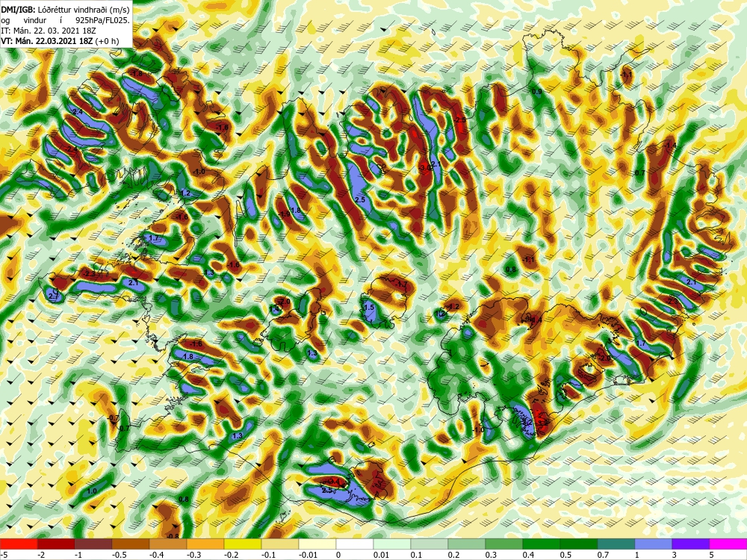Viewport: 747px width, 560px height.
Task: Click the '-1.2' value label on the map
Action: 453,307
